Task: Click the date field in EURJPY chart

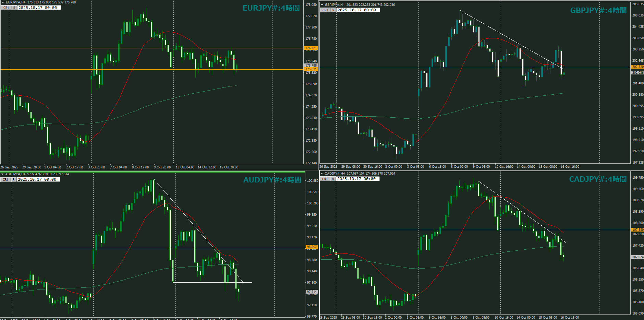Action: click(39, 8)
